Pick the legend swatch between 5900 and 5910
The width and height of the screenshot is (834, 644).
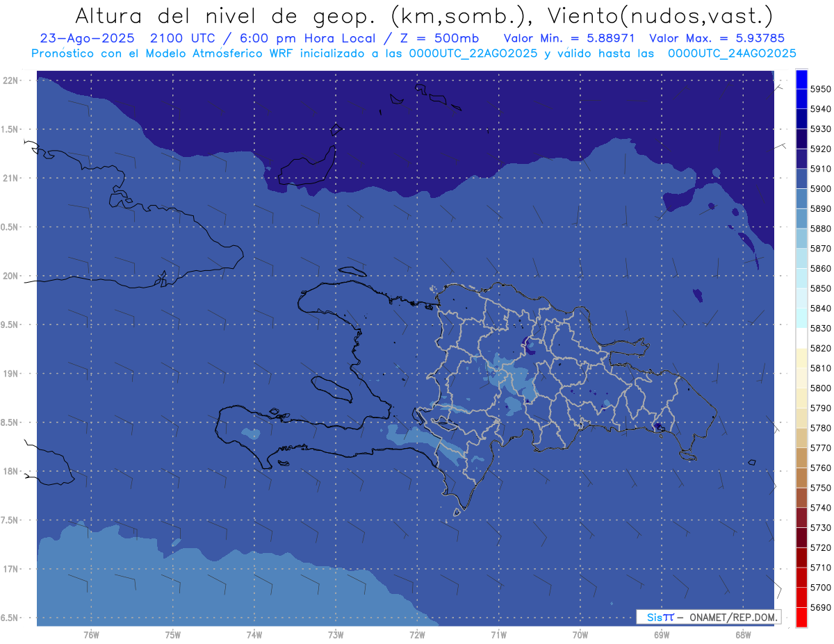click(801, 179)
